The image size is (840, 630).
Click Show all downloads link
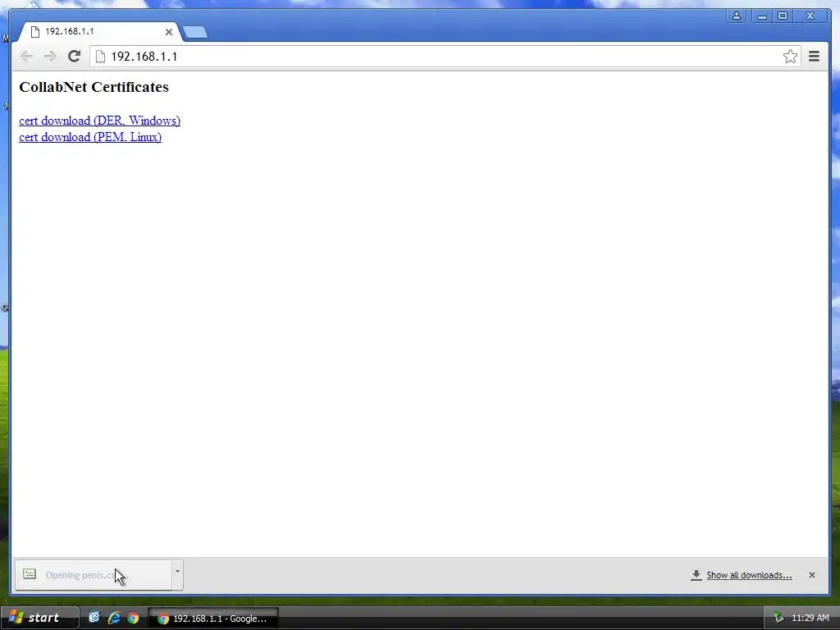[749, 575]
